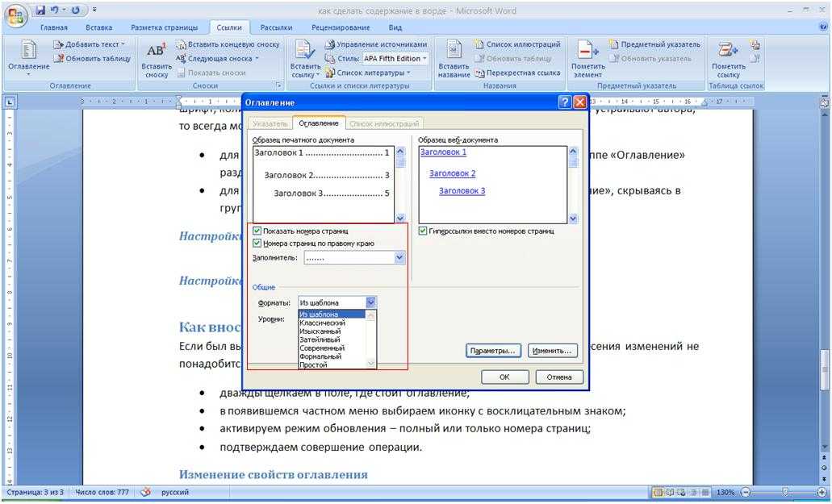Screen dimensions: 832x504
Task: Click insert table of authorities icon
Action: 755,44
